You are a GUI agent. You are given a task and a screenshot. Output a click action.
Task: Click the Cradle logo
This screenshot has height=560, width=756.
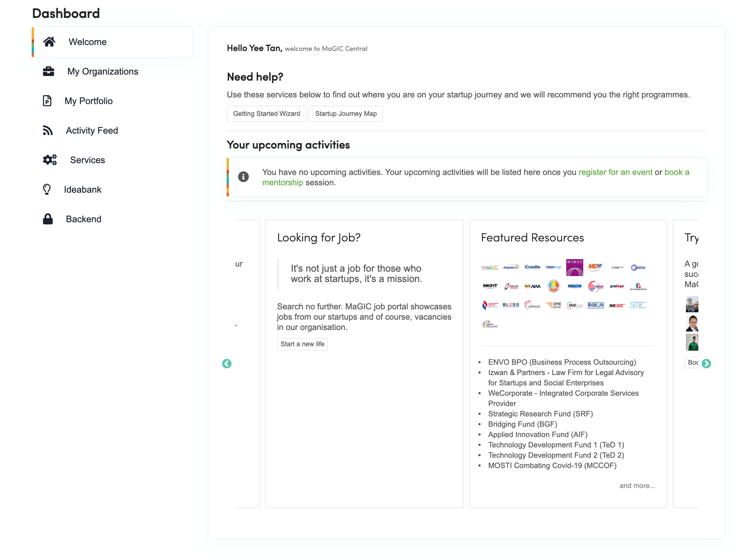532,267
